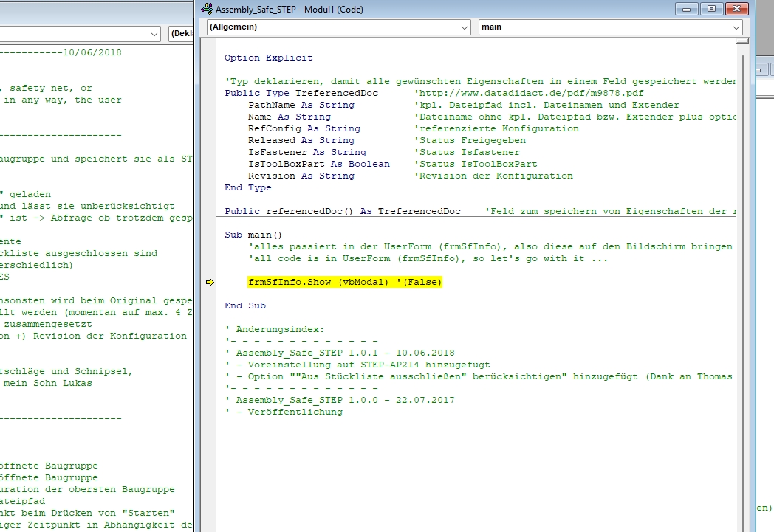
Task: Click the 'Released As String' line
Action: (x=301, y=140)
